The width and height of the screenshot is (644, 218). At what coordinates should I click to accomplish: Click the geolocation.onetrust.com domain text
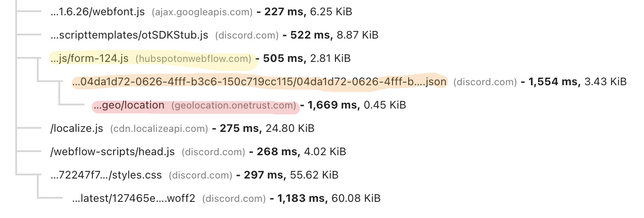[x=234, y=105]
